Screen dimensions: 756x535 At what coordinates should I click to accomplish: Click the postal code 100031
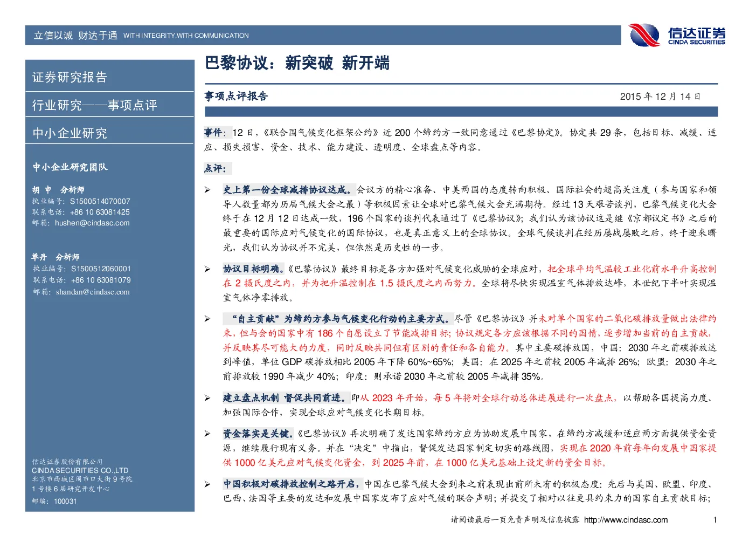point(65,501)
